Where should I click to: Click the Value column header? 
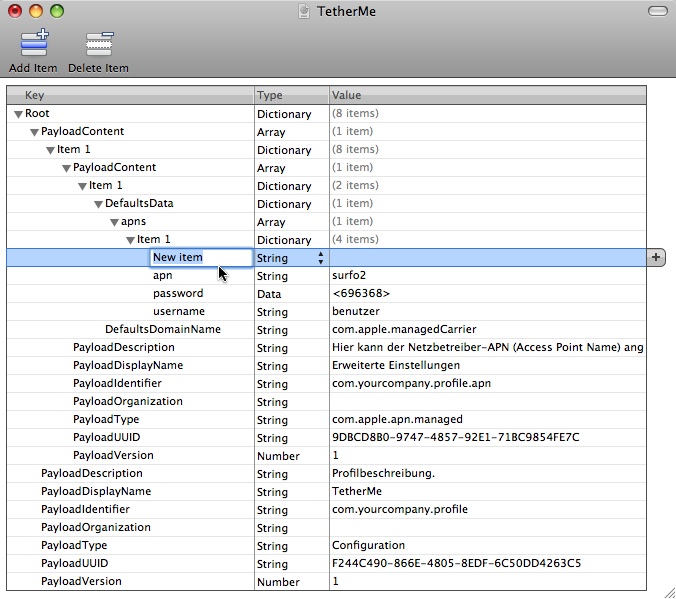click(487, 95)
